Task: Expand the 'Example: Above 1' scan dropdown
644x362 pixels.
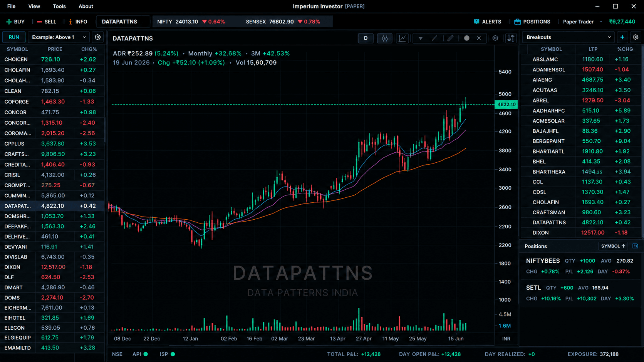Action: 59,37
